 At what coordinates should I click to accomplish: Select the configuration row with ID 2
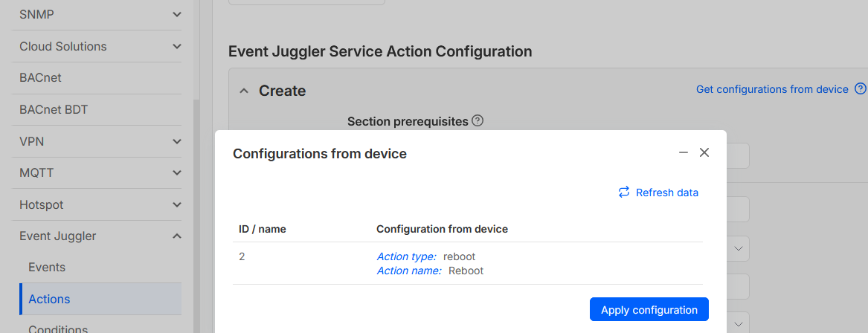[x=466, y=263]
